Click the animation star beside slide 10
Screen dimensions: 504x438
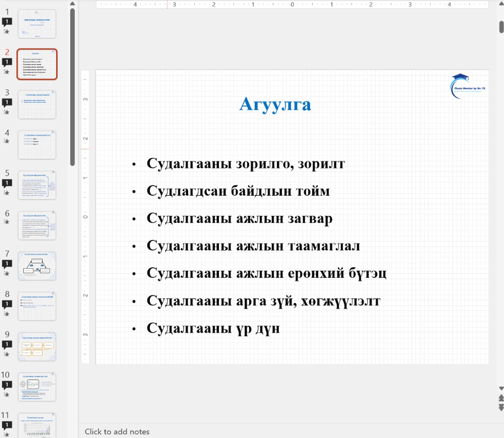[6, 394]
